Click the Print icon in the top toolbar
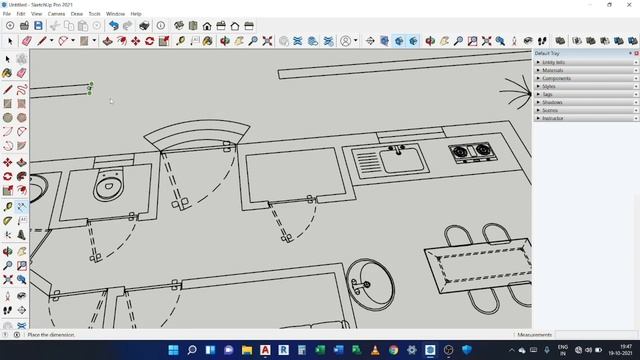The image size is (640, 360). (144, 26)
